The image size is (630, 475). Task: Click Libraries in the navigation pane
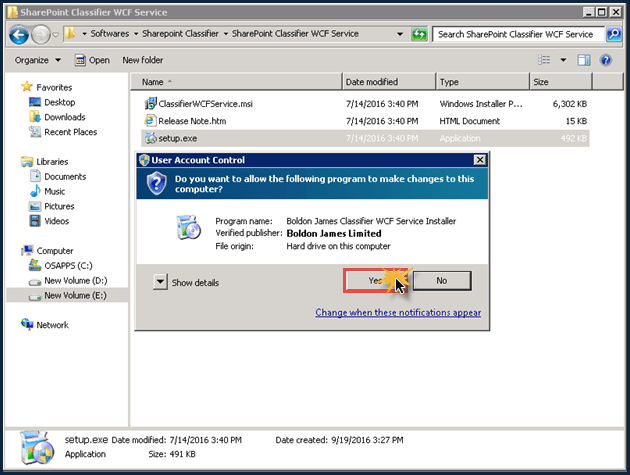(x=52, y=162)
